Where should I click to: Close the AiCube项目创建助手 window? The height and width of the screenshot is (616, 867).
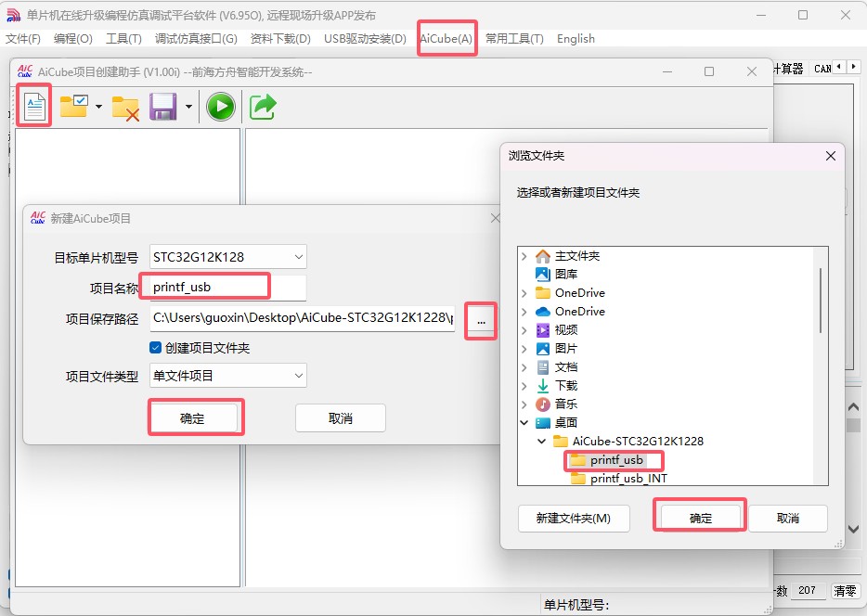pos(752,71)
